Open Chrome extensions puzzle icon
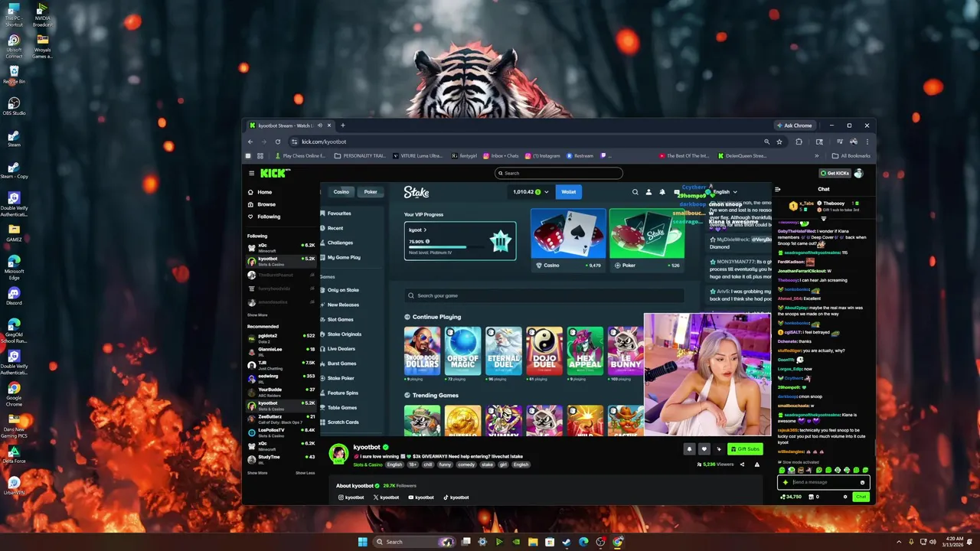Screen dimensions: 980x551 pos(799,142)
